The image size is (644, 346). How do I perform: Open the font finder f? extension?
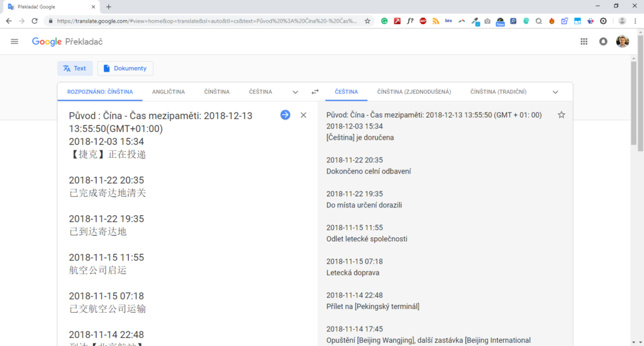pyautogui.click(x=410, y=21)
